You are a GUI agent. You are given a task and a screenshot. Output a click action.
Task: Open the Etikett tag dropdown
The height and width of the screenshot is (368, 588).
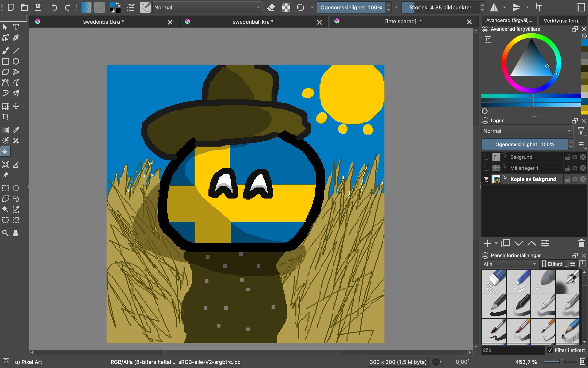[553, 264]
